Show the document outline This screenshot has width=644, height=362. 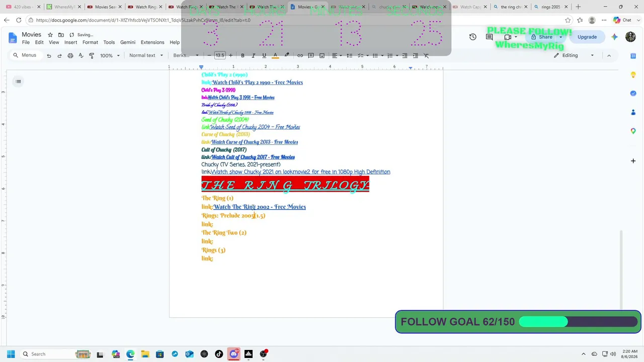click(x=18, y=81)
